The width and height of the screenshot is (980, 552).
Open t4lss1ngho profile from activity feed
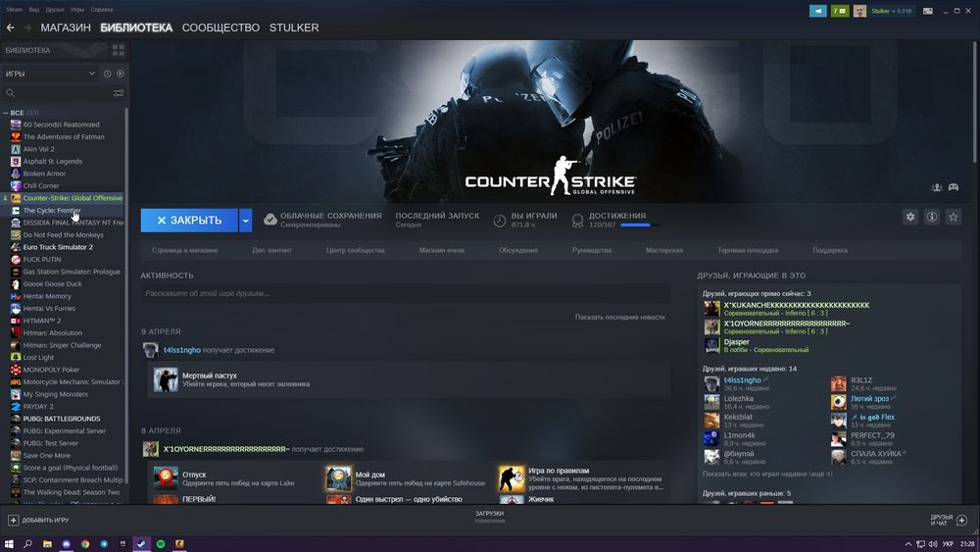(182, 350)
